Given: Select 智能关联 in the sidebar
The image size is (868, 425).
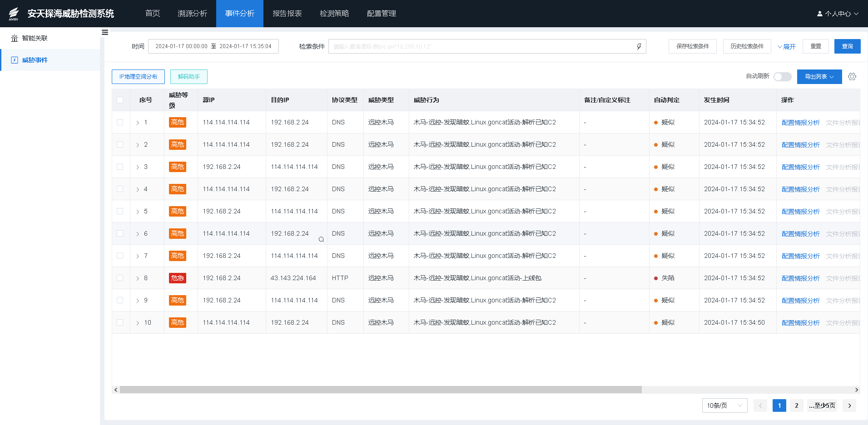Looking at the screenshot, I should point(50,38).
